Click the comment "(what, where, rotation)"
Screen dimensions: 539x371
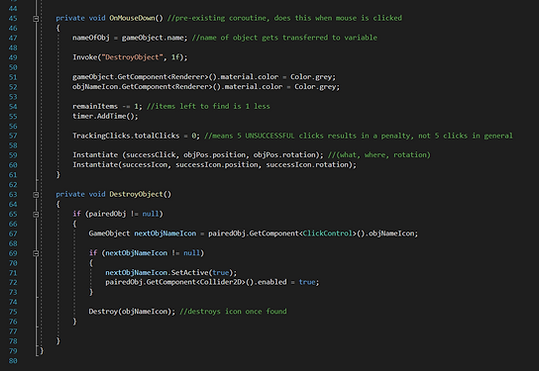pyautogui.click(x=379, y=155)
